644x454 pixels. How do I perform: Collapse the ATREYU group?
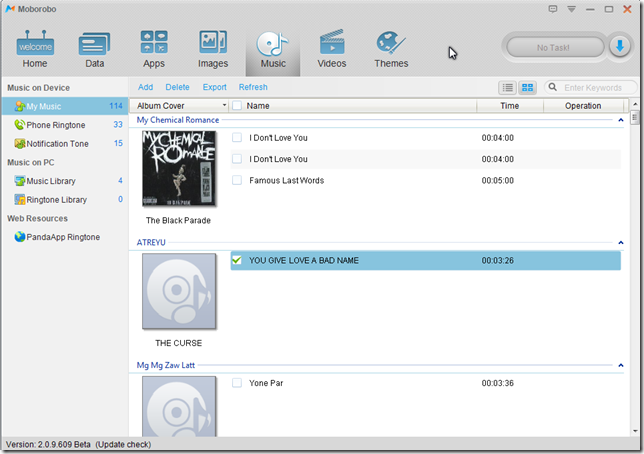621,242
